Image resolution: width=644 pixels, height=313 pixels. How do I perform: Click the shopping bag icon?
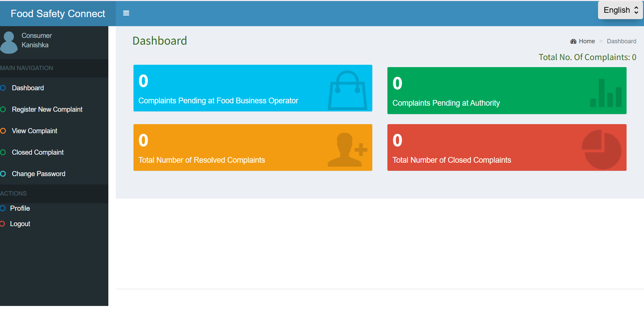pyautogui.click(x=347, y=91)
